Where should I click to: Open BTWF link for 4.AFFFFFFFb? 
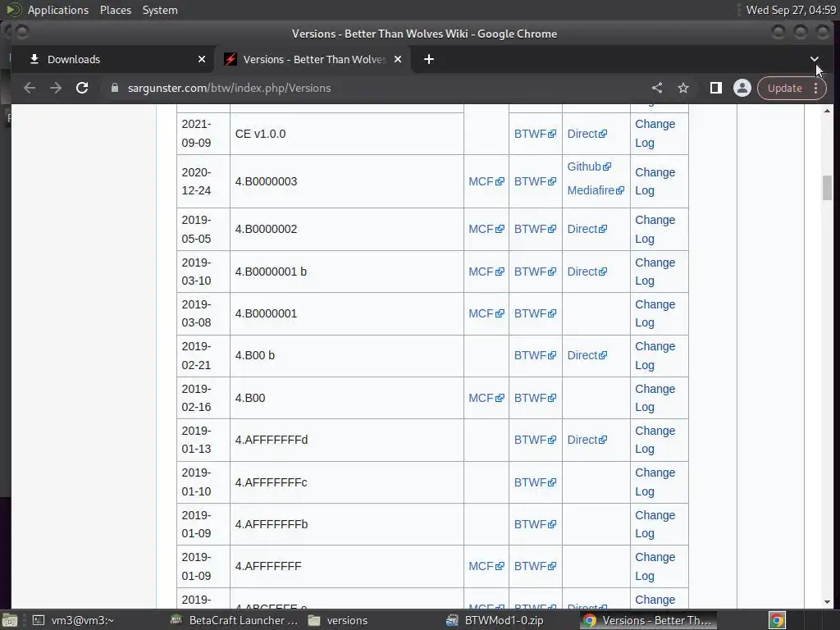point(535,524)
